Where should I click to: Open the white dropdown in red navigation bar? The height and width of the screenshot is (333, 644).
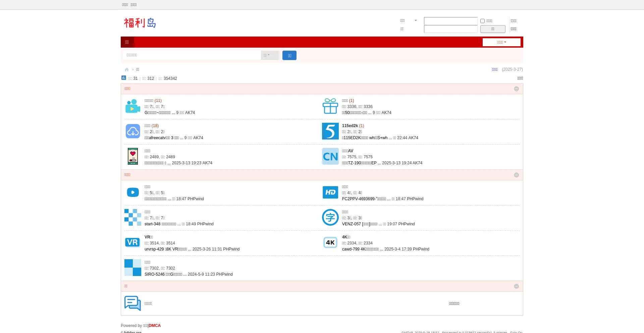tap(501, 42)
